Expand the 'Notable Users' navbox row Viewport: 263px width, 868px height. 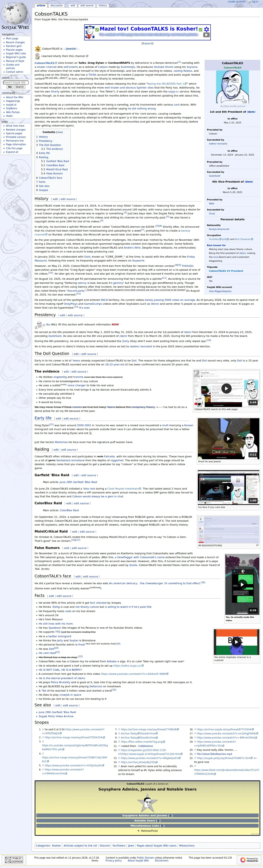tap(158, 820)
